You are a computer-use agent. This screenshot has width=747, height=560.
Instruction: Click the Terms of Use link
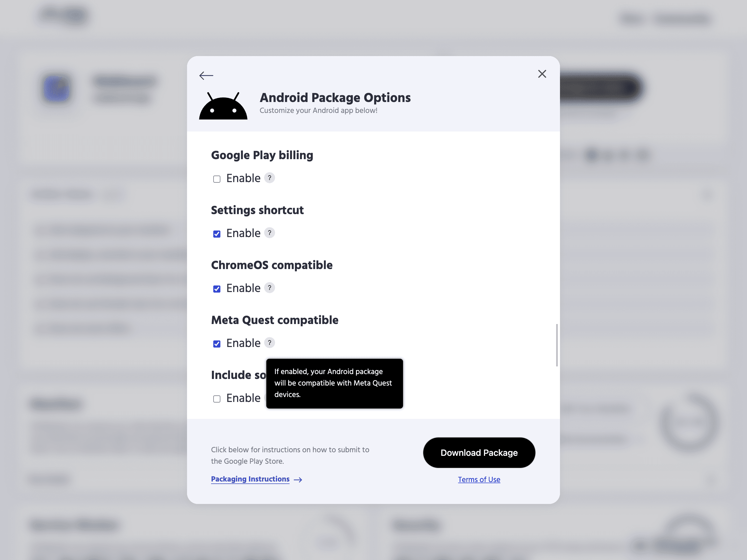479,479
